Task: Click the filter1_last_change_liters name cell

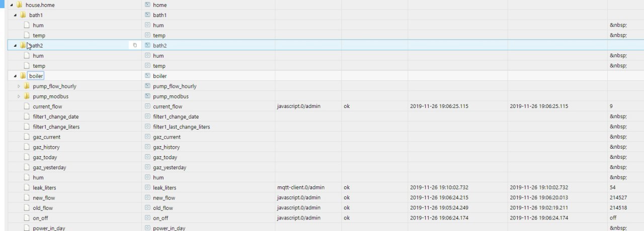Action: click(x=182, y=127)
